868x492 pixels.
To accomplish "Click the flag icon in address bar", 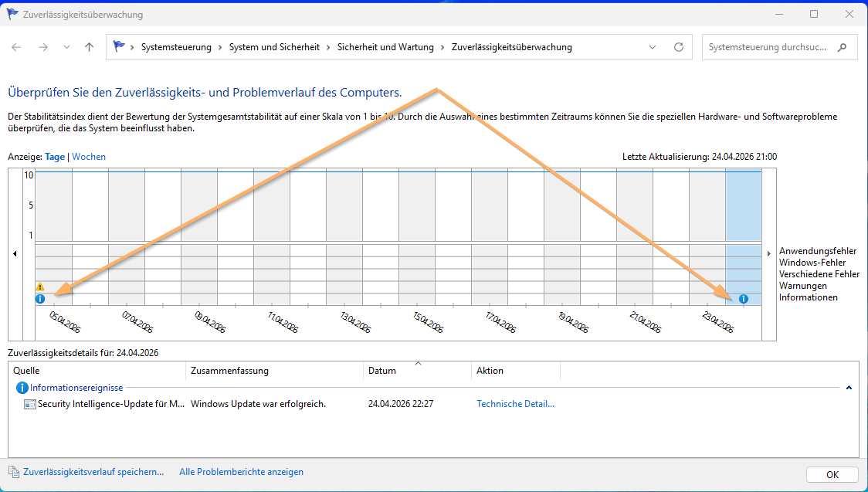I will (x=118, y=47).
